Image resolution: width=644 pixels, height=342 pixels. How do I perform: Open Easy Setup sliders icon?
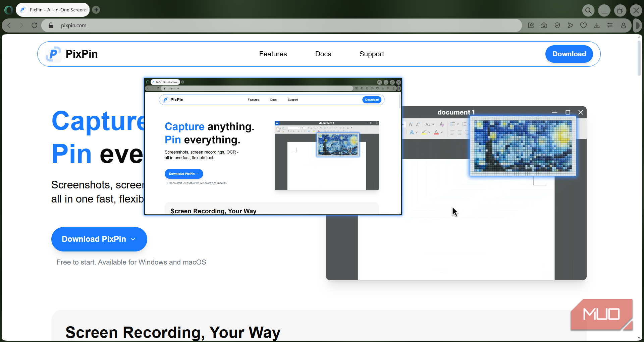tap(610, 25)
